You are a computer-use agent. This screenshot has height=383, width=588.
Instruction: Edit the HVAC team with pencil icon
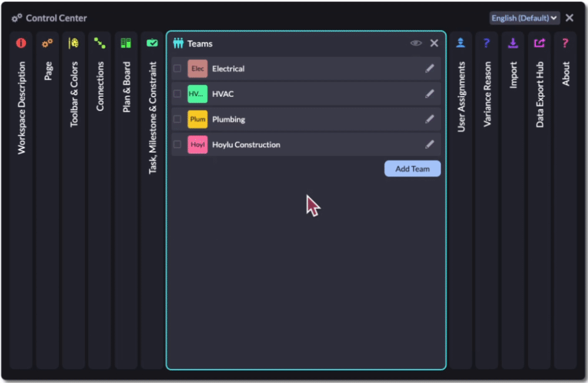click(x=430, y=93)
